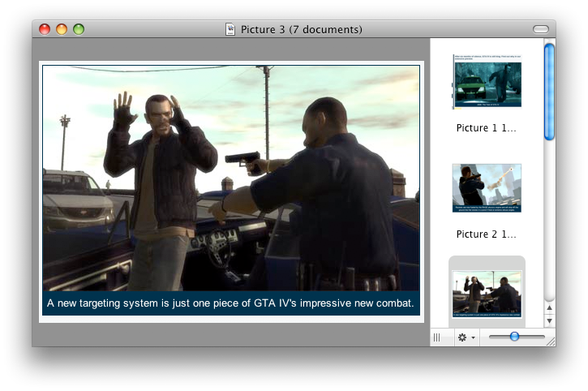Click the Picture 2 label in sidebar
Image resolution: width=588 pixels, height=391 pixels.
[486, 234]
